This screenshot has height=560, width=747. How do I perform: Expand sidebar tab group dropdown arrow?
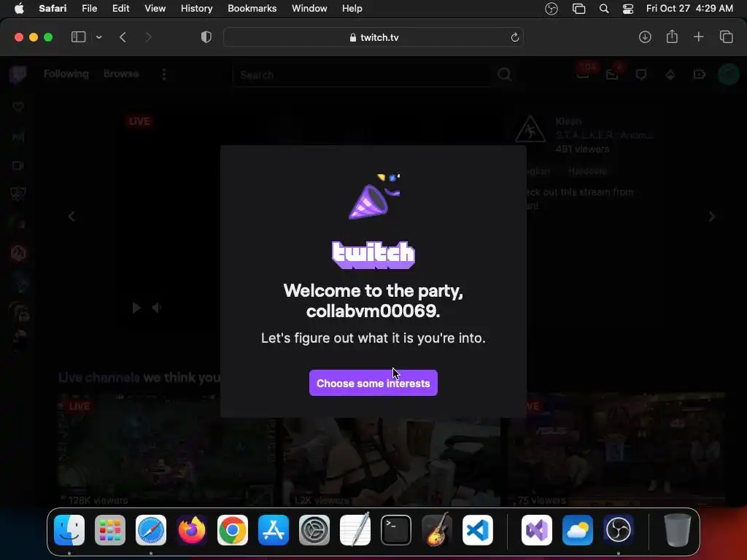99,37
